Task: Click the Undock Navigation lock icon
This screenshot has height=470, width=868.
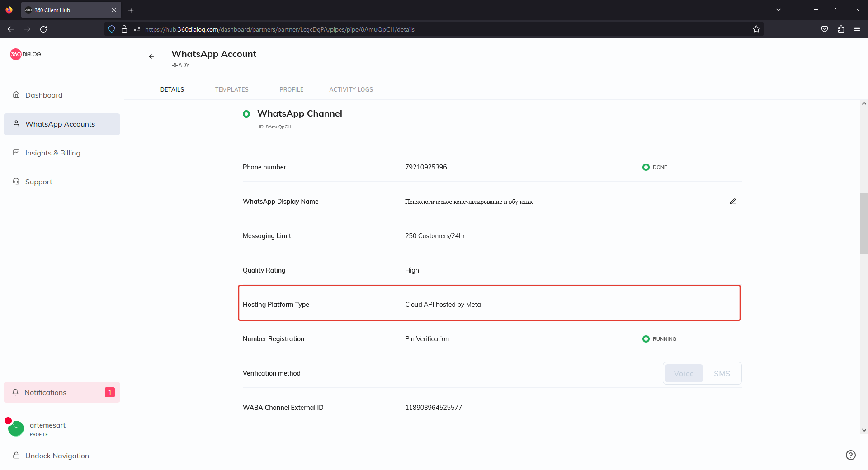Action: 16,455
